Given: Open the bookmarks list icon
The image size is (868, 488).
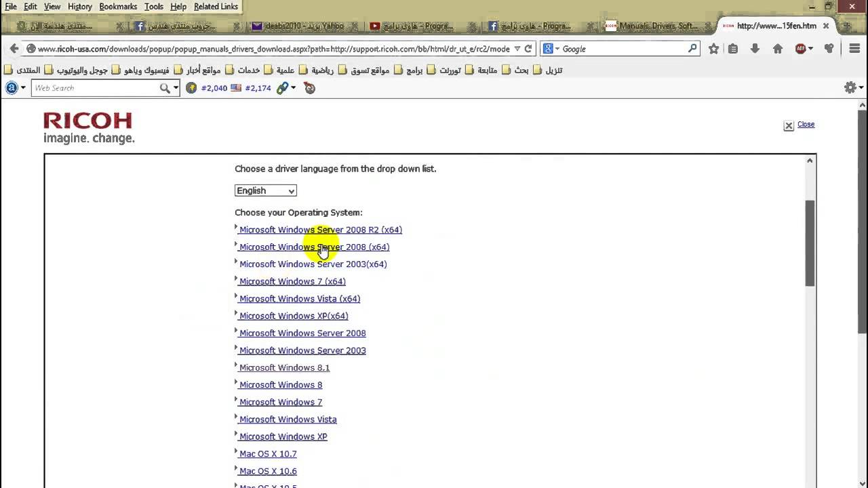Looking at the screenshot, I should (733, 49).
